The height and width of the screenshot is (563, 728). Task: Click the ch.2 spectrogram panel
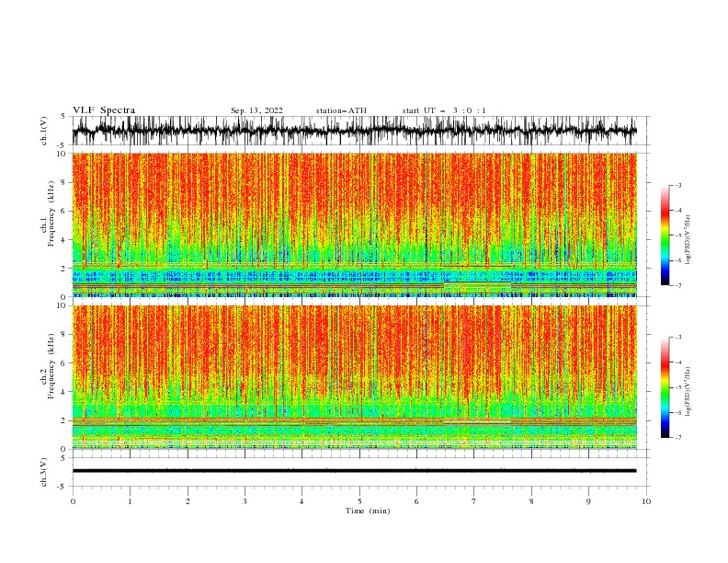(x=354, y=377)
